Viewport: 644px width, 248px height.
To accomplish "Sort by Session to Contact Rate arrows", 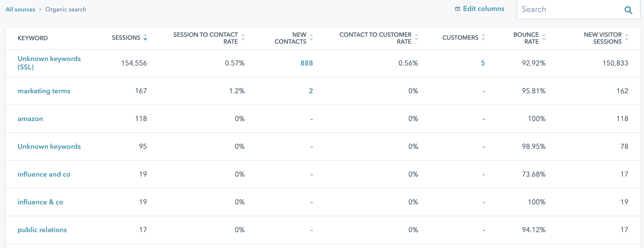I will pyautogui.click(x=243, y=37).
